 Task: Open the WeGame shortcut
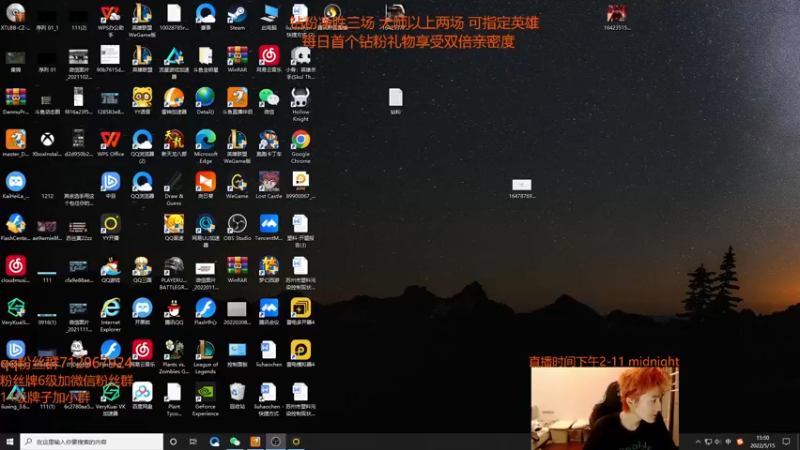pos(237,185)
